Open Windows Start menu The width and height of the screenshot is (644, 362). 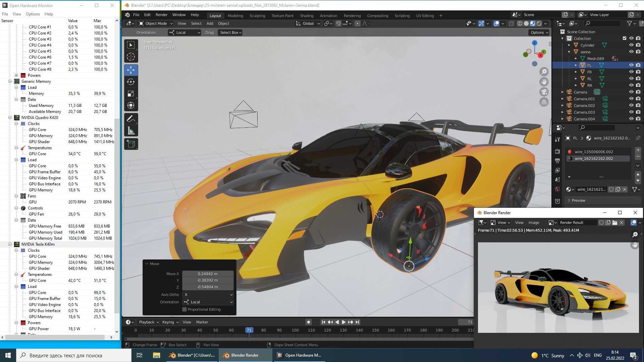point(8,355)
